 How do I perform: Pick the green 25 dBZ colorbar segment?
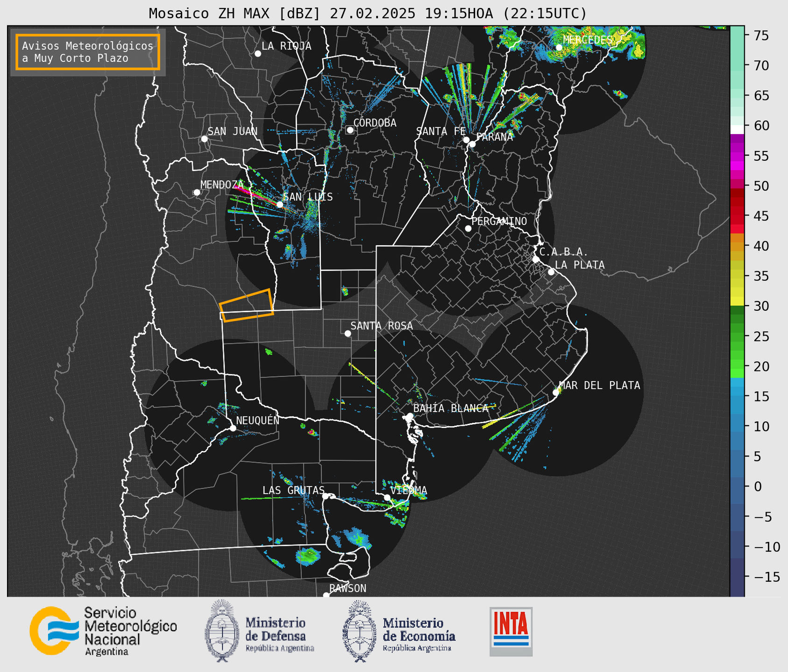(x=737, y=336)
